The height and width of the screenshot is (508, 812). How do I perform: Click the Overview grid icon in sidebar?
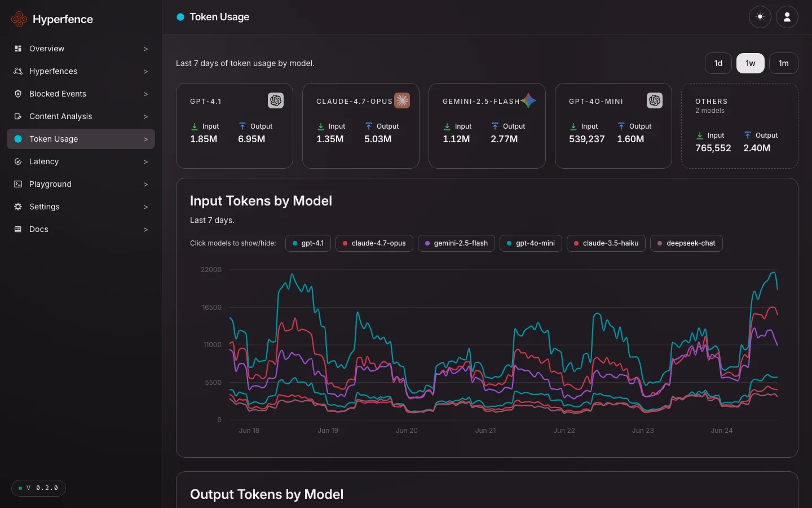click(18, 49)
